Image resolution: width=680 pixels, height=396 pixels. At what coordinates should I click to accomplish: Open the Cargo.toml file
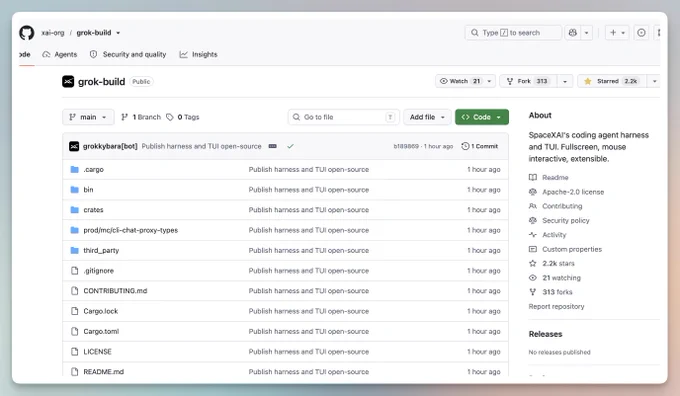pos(101,331)
